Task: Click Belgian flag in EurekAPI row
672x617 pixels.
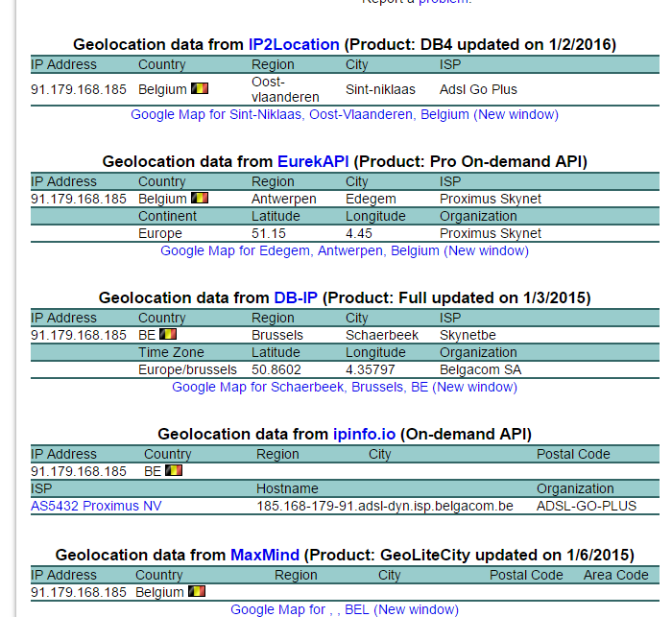Action: pyautogui.click(x=200, y=198)
